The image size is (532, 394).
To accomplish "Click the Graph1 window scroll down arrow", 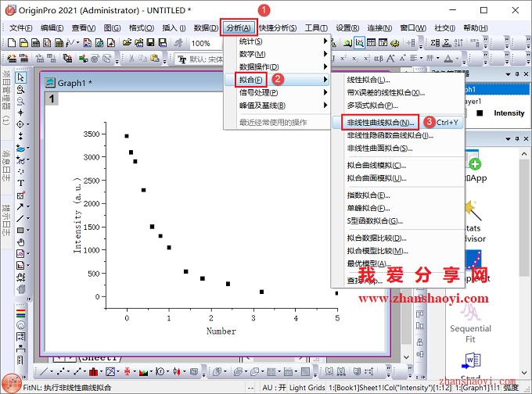I will [x=407, y=357].
